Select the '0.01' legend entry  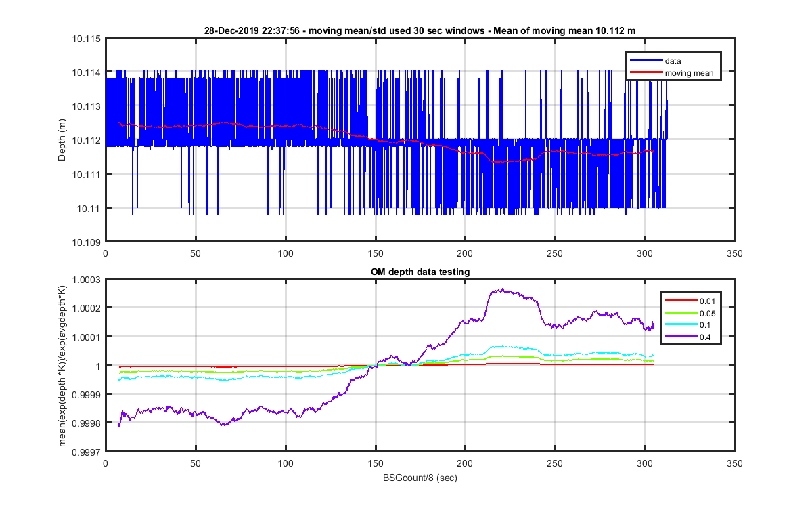708,301
